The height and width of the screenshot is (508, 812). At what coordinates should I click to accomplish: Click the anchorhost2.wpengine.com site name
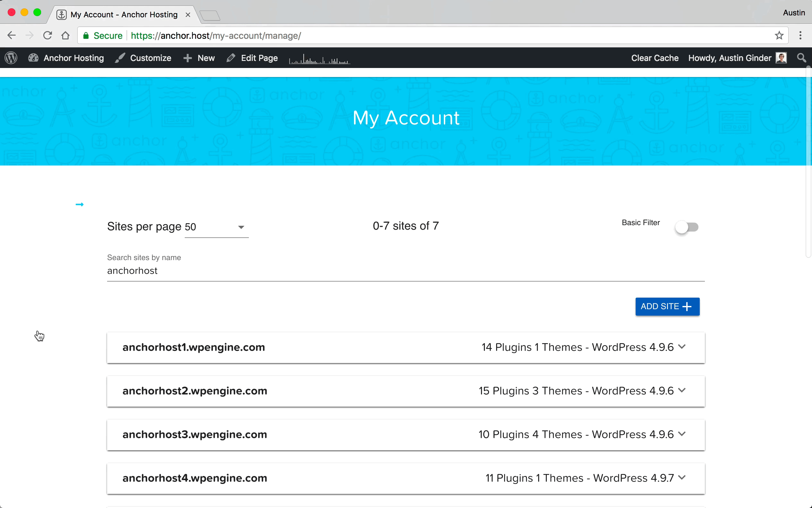click(x=195, y=391)
